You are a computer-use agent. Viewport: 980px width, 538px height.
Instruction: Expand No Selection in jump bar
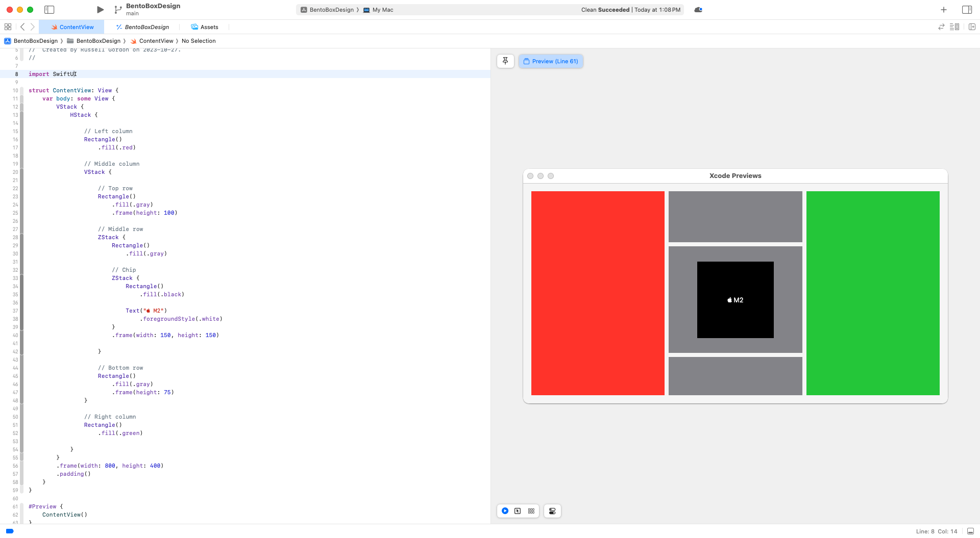click(199, 41)
